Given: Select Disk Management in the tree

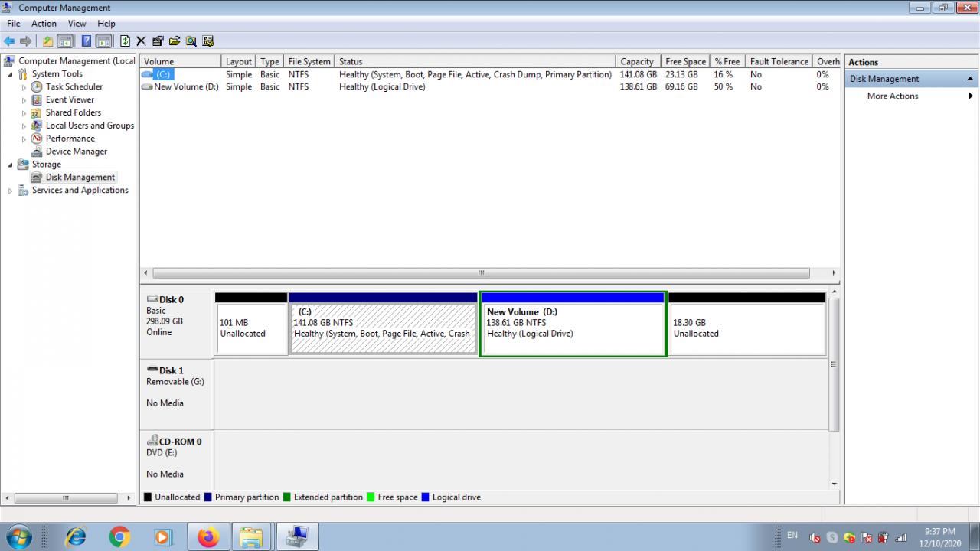Looking at the screenshot, I should 80,178.
